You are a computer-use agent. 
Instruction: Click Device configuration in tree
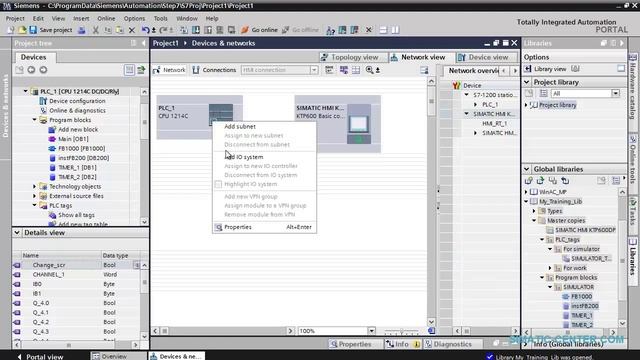click(x=77, y=101)
